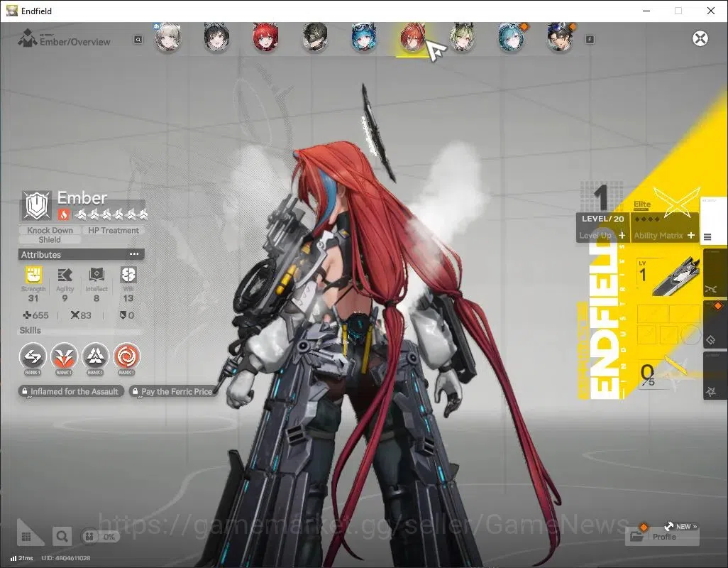This screenshot has height=568, width=728.
Task: Click the UID 4804611028 text
Action: pos(66,558)
